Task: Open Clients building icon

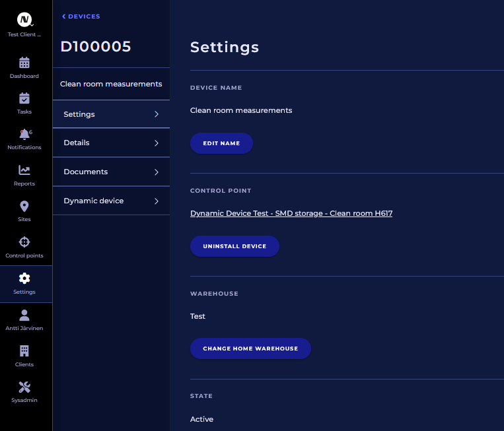Action: 24,351
